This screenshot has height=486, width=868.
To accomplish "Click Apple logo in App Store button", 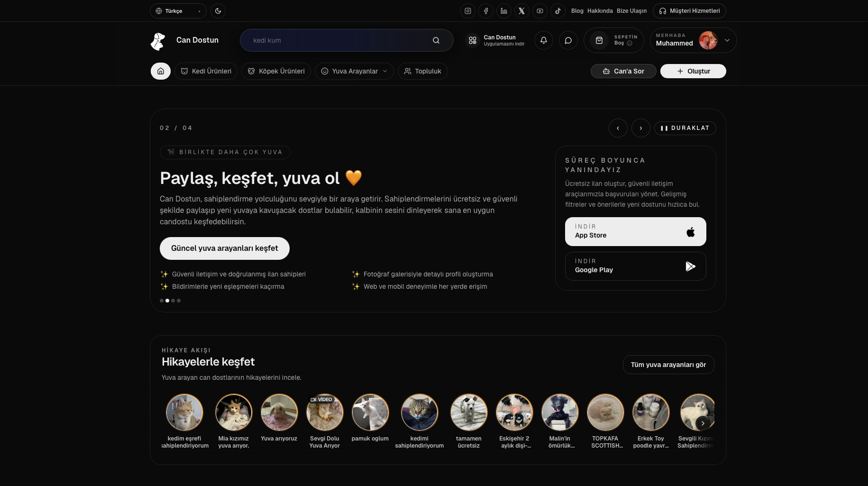I will [691, 232].
